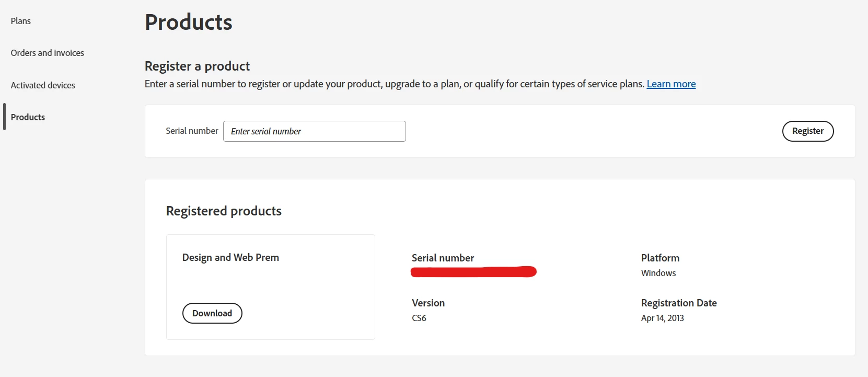
Task: Click the Platform label
Action: point(660,258)
